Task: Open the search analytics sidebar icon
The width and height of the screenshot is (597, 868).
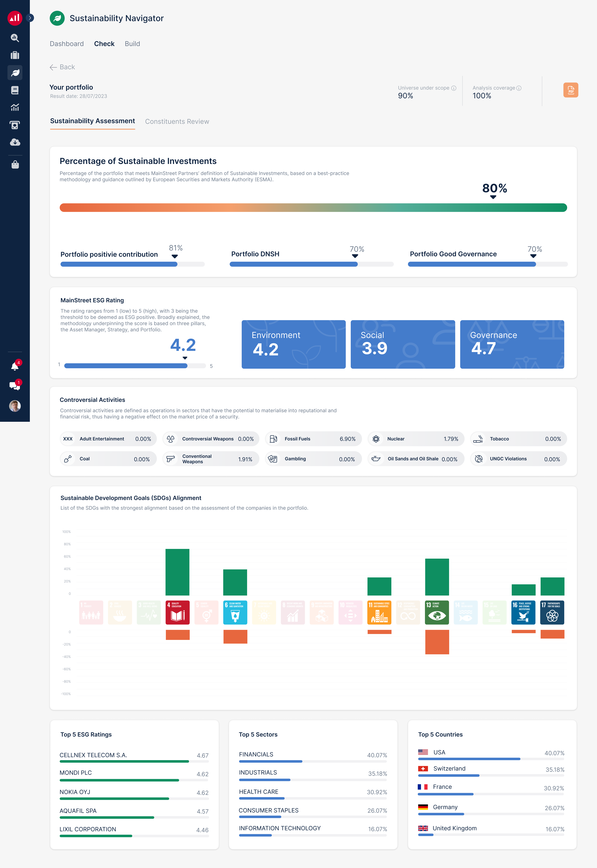Action: tap(15, 38)
